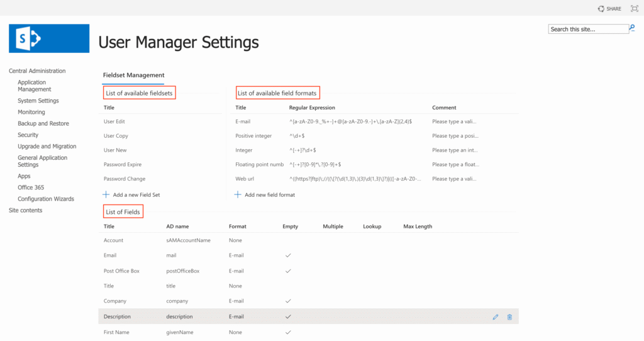Click Add new field format text

pyautogui.click(x=270, y=195)
